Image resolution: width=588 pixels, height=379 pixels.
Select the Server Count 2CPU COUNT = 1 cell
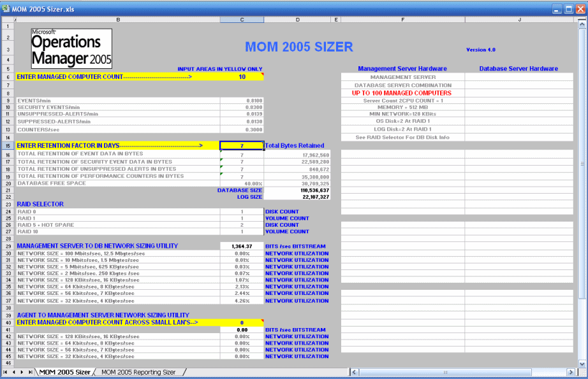coord(403,101)
